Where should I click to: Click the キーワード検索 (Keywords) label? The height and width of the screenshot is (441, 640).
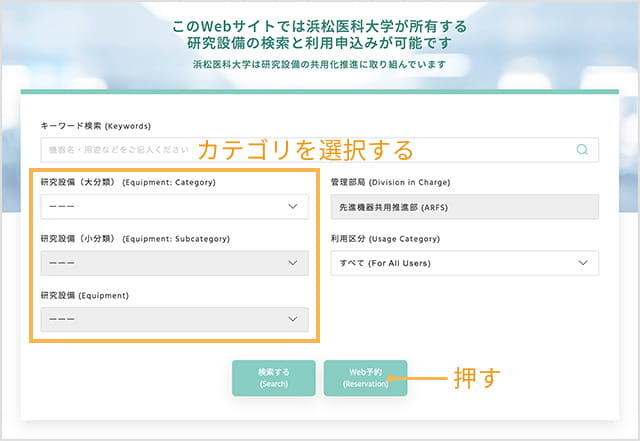pyautogui.click(x=95, y=126)
